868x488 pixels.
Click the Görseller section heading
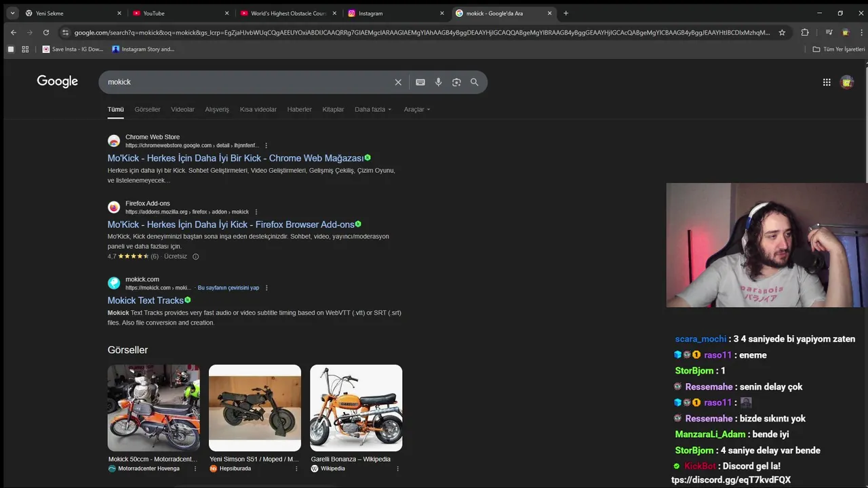(x=127, y=350)
